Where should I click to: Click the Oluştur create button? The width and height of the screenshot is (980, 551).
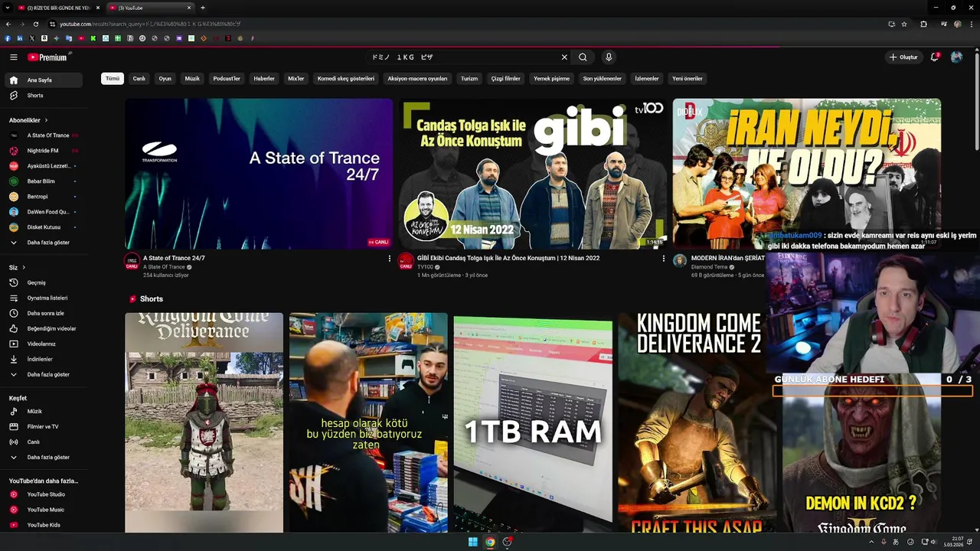pos(903,57)
